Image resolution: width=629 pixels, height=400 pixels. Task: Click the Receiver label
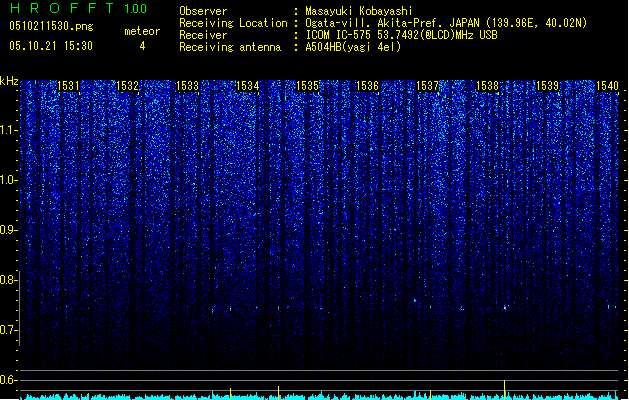pyautogui.click(x=203, y=35)
